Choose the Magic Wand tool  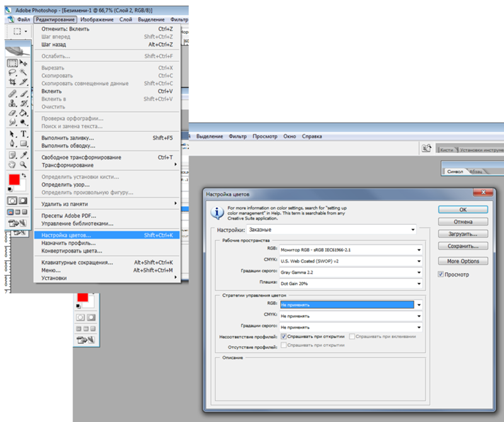23,72
